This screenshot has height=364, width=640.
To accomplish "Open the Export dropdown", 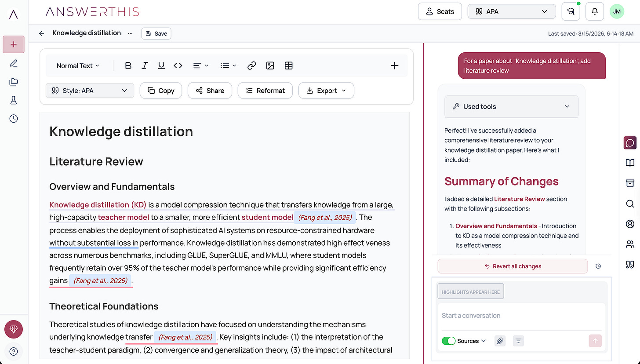I will (326, 91).
